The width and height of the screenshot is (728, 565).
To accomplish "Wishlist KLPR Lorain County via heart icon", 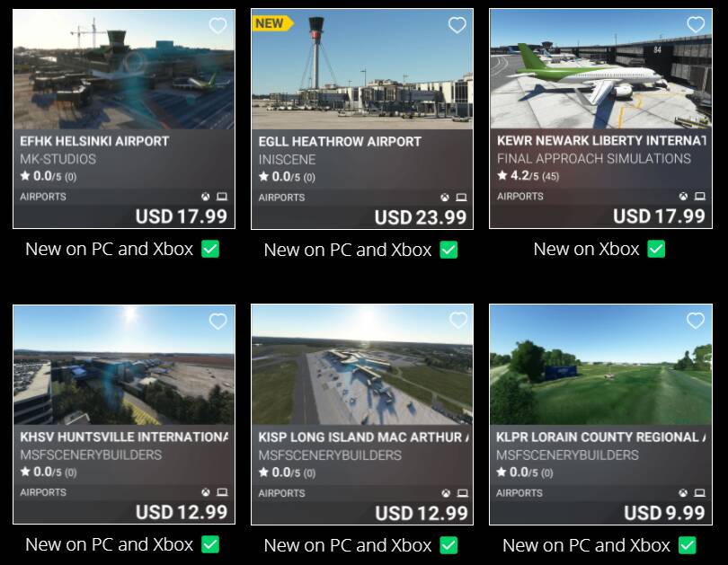I will click(696, 320).
